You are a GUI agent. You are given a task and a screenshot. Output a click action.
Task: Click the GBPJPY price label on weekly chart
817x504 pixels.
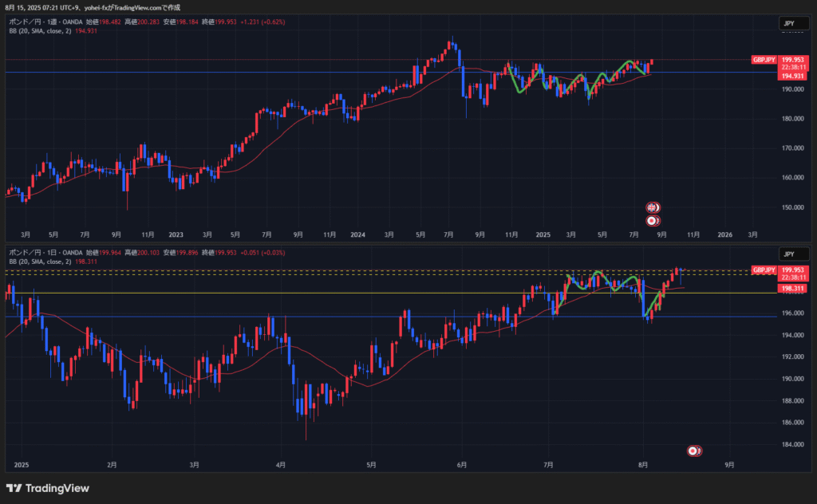[x=764, y=60]
